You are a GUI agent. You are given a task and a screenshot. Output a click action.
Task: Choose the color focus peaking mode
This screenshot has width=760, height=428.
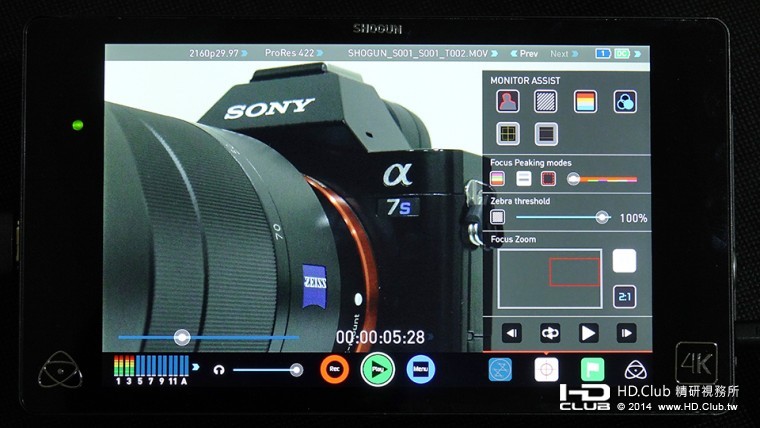pos(497,178)
